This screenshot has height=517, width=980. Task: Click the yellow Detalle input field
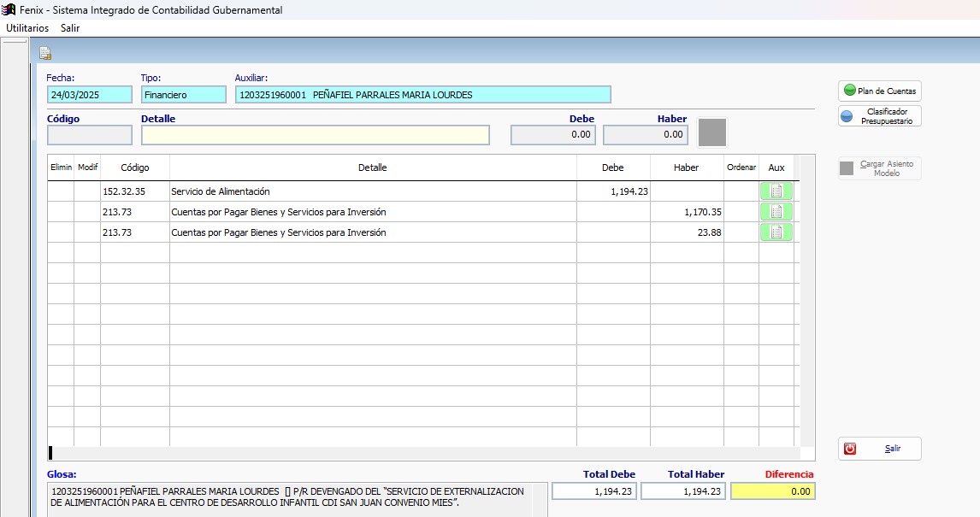pyautogui.click(x=315, y=135)
